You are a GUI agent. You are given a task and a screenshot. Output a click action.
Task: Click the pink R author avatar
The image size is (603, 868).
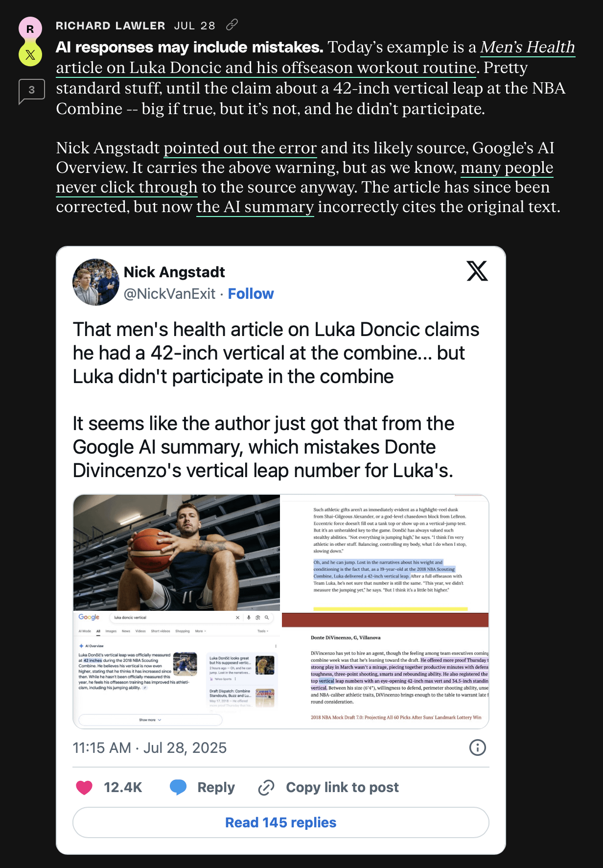tap(30, 28)
